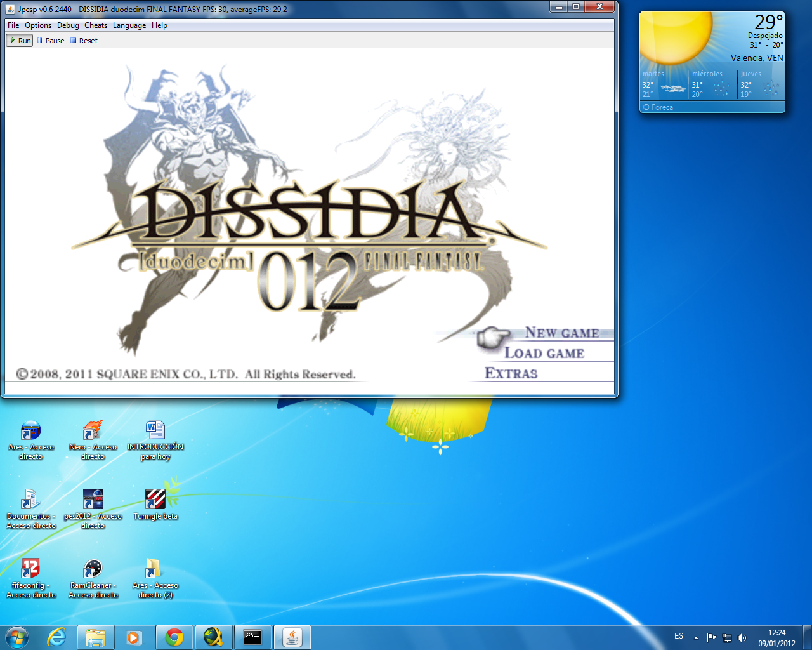This screenshot has height=650, width=812.
Task: Switch to the command prompt taskbar window
Action: [x=253, y=637]
